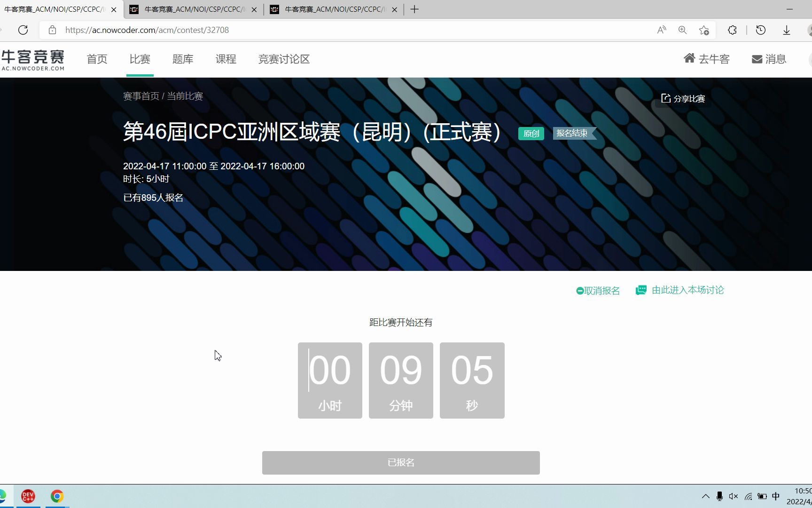812x508 pixels.
Task: Close the second Nowcoder browser tab
Action: tap(254, 9)
